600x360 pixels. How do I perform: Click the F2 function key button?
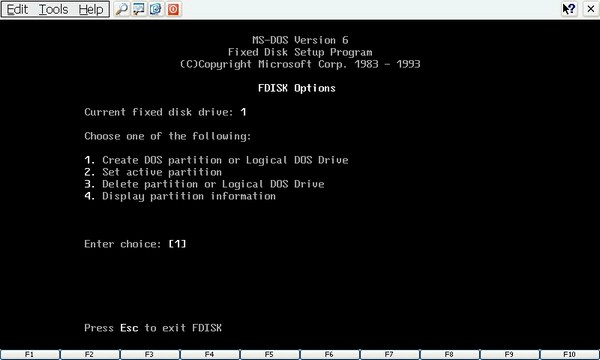(90, 355)
